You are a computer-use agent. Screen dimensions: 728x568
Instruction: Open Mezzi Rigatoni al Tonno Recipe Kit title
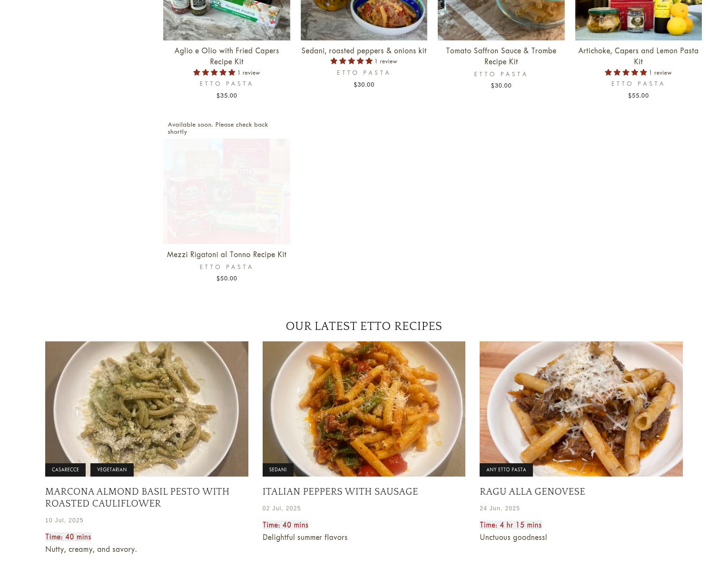pyautogui.click(x=226, y=255)
